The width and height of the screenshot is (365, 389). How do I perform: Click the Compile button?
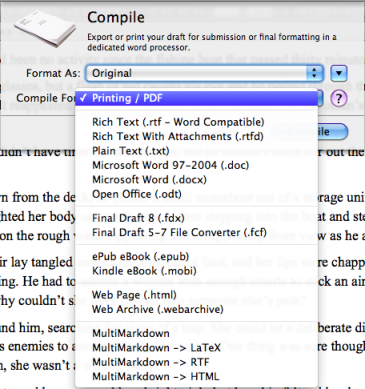tap(310, 132)
